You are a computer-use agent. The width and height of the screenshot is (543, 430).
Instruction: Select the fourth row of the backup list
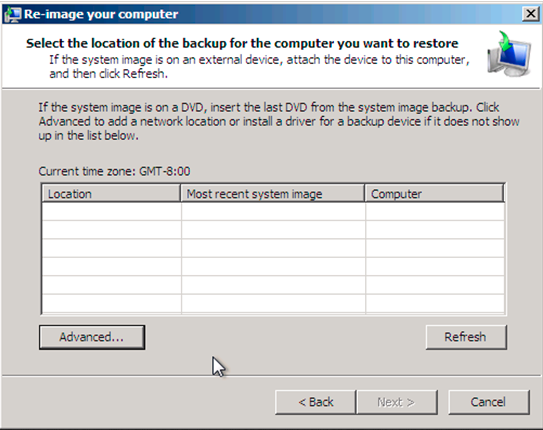(273, 267)
